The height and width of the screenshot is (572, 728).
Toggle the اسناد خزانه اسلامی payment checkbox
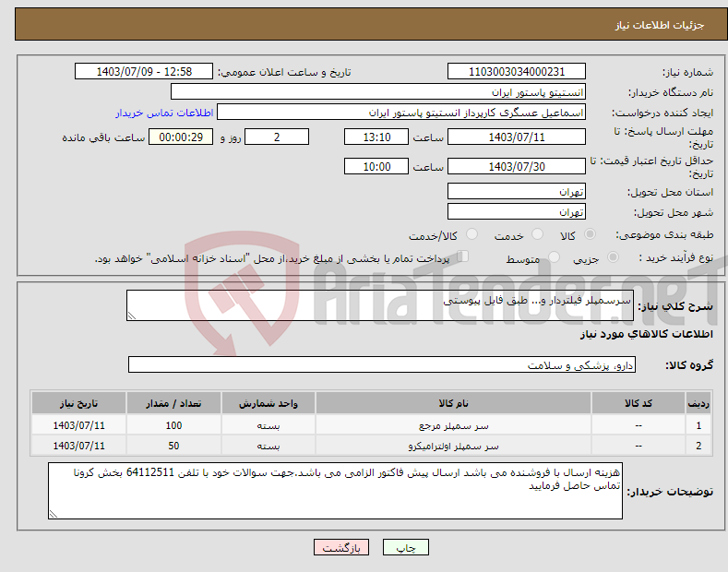(x=463, y=256)
